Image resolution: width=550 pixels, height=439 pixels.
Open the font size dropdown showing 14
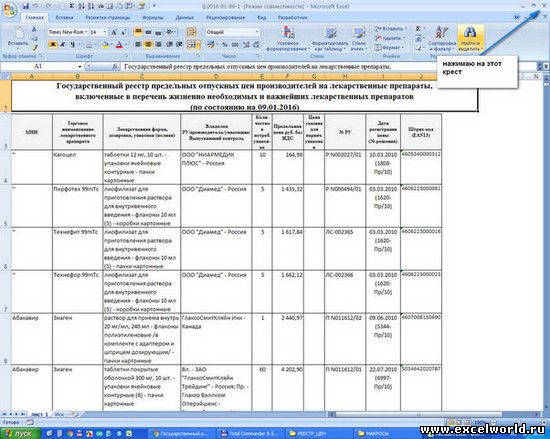click(105, 32)
